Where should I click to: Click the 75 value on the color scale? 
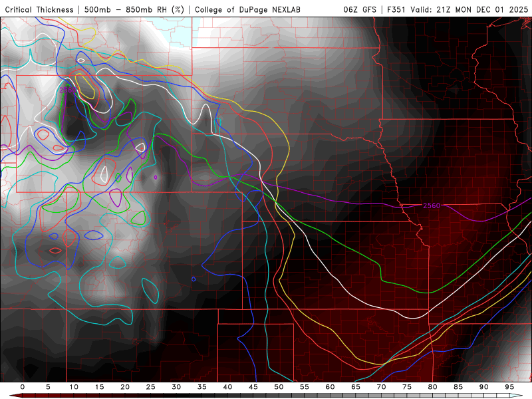click(407, 387)
